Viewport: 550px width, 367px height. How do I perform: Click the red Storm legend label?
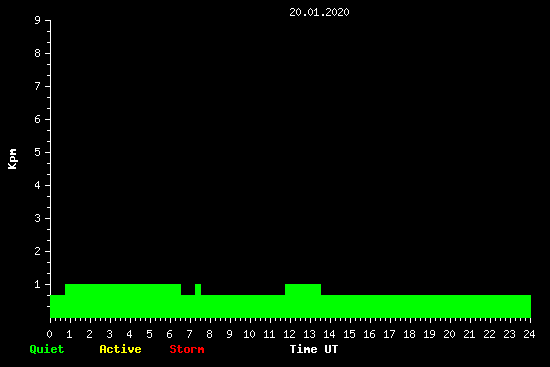pos(187,349)
